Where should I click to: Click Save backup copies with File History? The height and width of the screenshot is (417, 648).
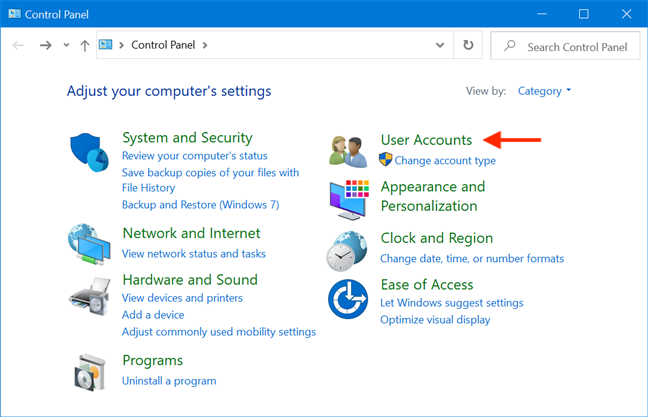coord(210,180)
